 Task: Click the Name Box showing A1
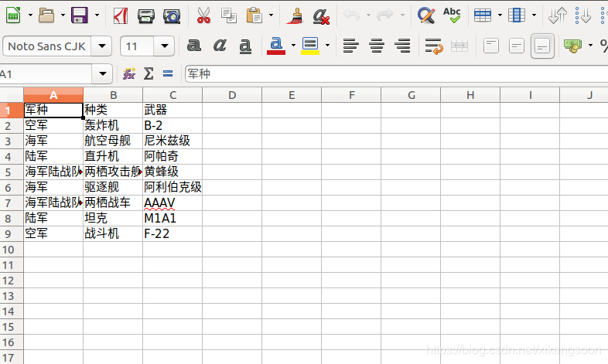[46, 74]
